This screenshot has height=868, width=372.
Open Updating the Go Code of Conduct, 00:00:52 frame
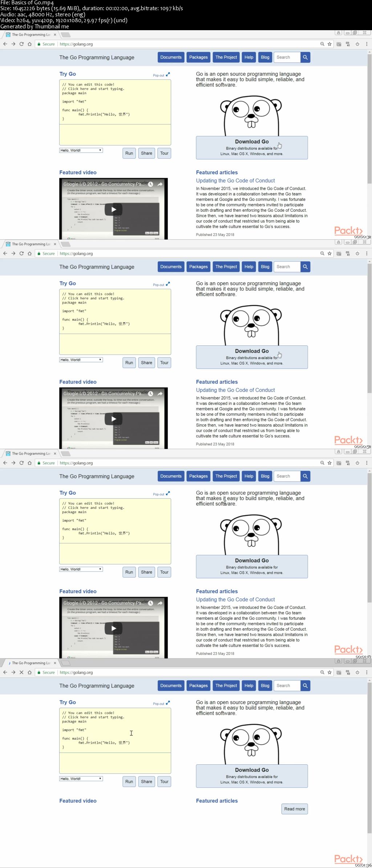coord(235,390)
